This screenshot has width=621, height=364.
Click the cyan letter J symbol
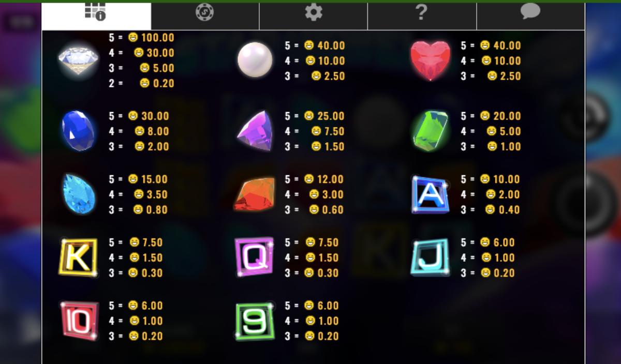coord(431,257)
